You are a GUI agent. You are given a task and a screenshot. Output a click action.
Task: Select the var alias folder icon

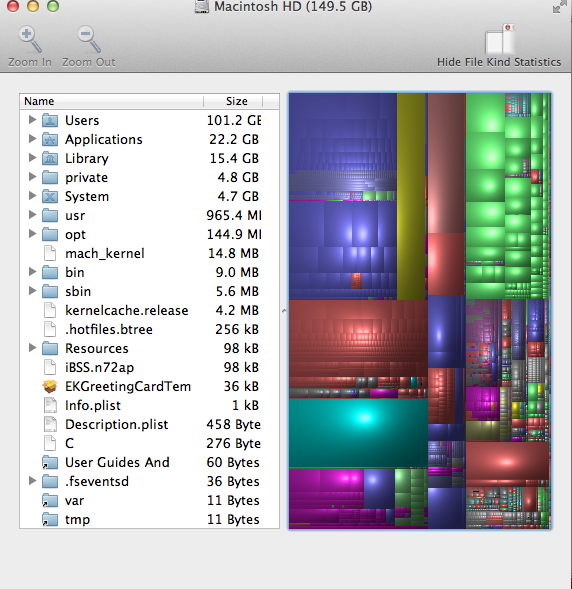point(50,500)
